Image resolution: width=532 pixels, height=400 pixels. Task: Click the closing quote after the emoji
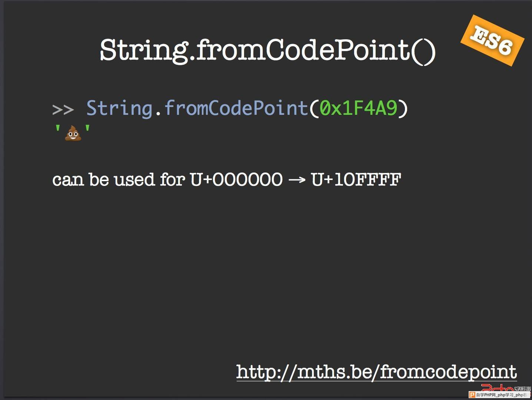(87, 130)
